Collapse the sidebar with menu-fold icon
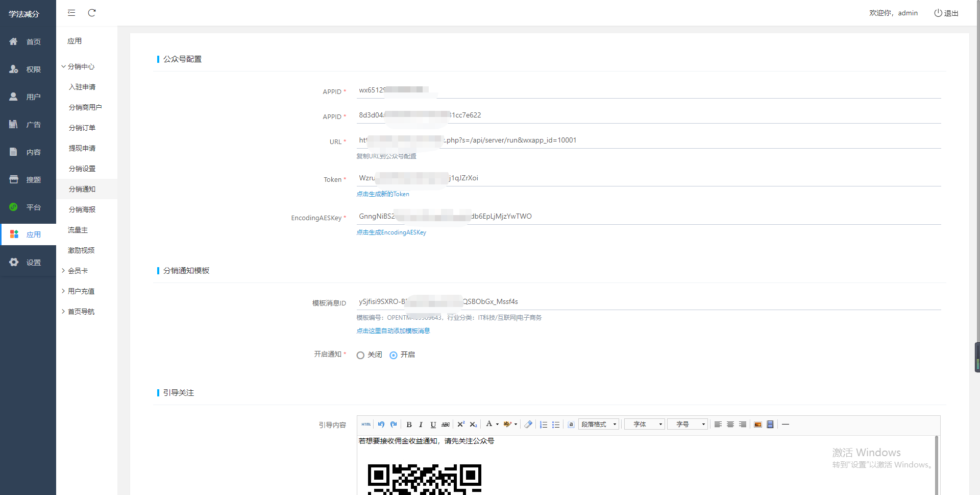 pos(71,13)
